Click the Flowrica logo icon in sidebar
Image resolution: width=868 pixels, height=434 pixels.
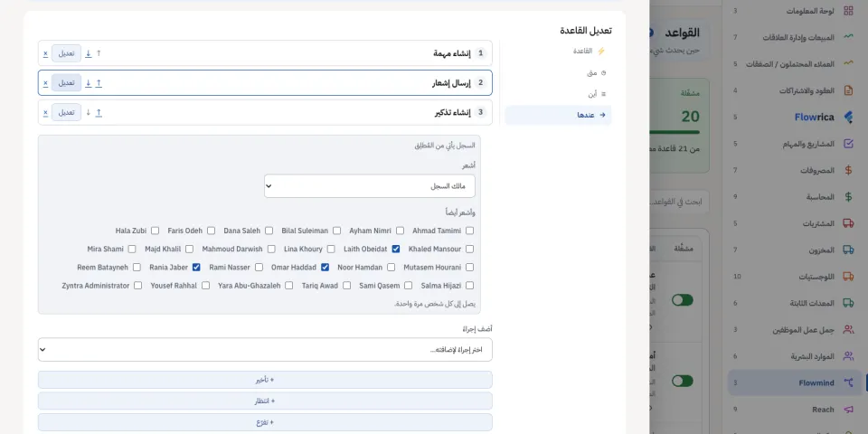point(848,117)
